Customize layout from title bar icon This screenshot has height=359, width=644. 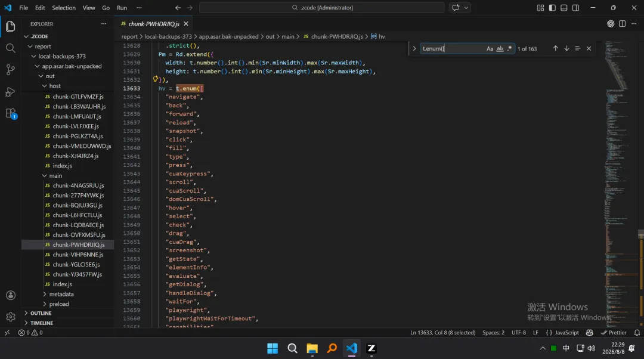click(x=540, y=7)
